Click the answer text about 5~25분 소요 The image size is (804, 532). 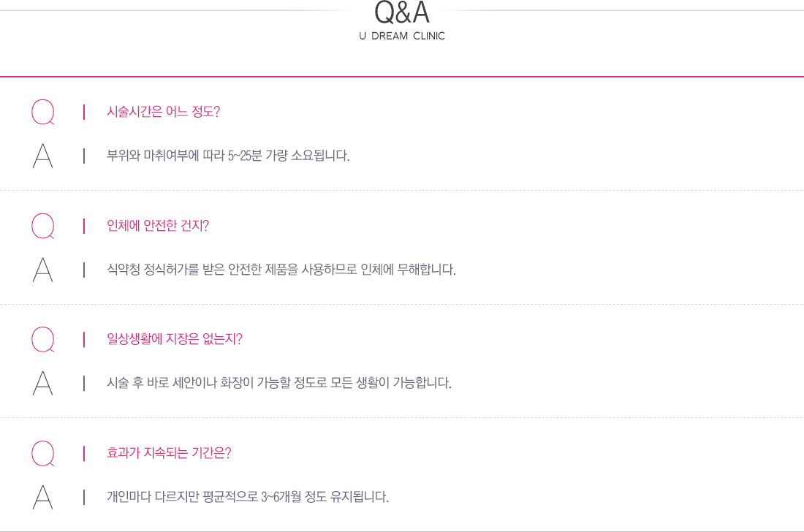point(228,156)
